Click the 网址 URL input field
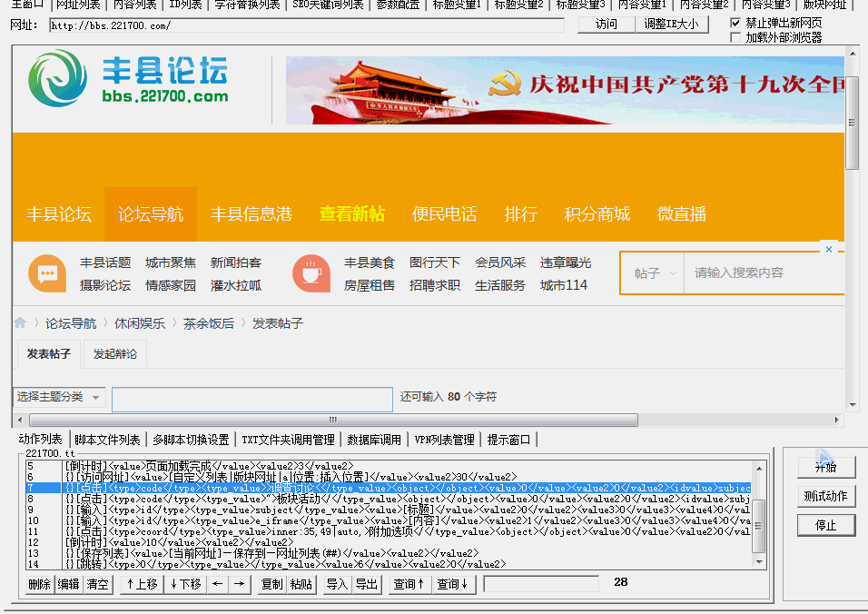Image resolution: width=868 pixels, height=614 pixels. 307,25
